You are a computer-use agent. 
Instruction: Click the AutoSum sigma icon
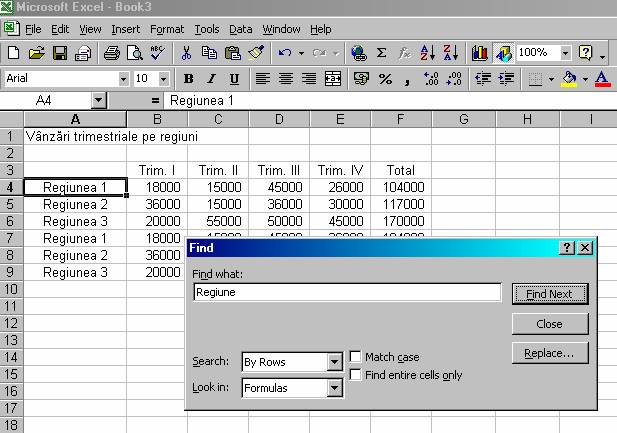click(x=381, y=53)
